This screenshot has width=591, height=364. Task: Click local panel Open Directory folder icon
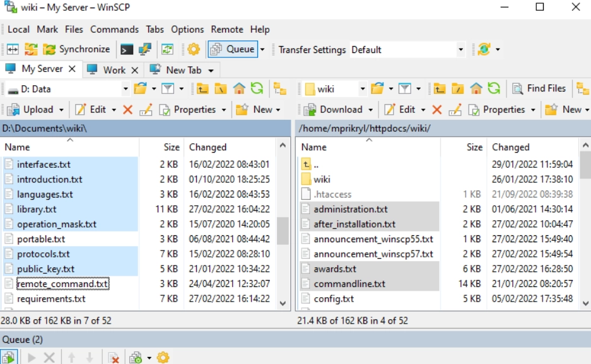[140, 89]
